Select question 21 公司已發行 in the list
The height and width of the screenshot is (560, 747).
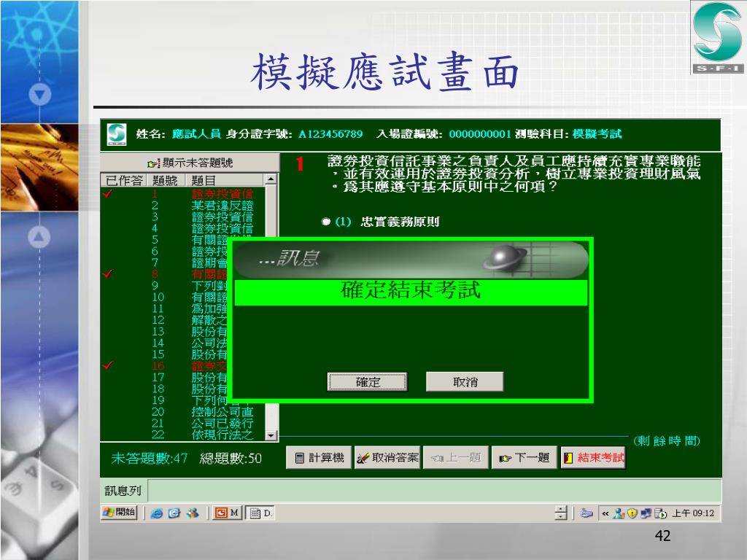point(183,423)
